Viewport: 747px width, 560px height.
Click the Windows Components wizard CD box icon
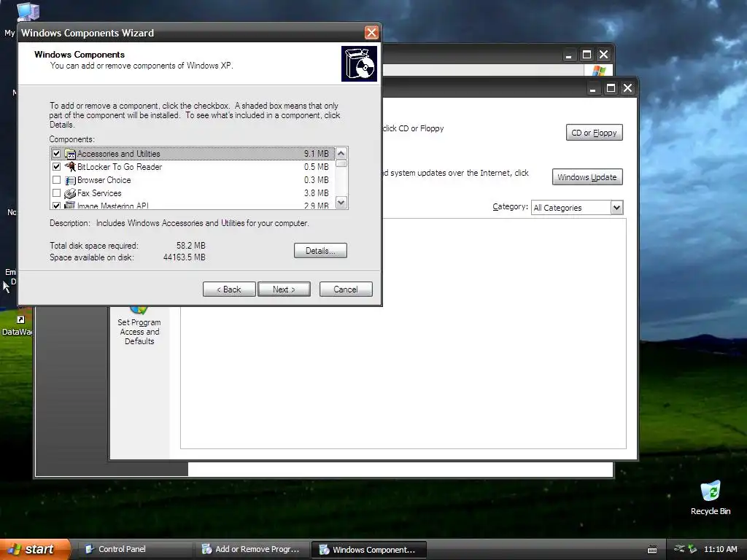359,63
